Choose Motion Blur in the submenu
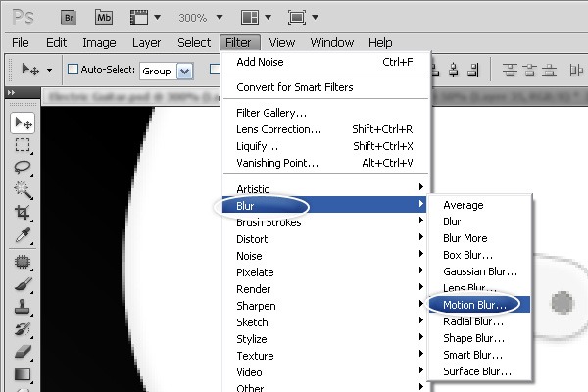Image resolution: width=588 pixels, height=392 pixels. click(x=480, y=305)
